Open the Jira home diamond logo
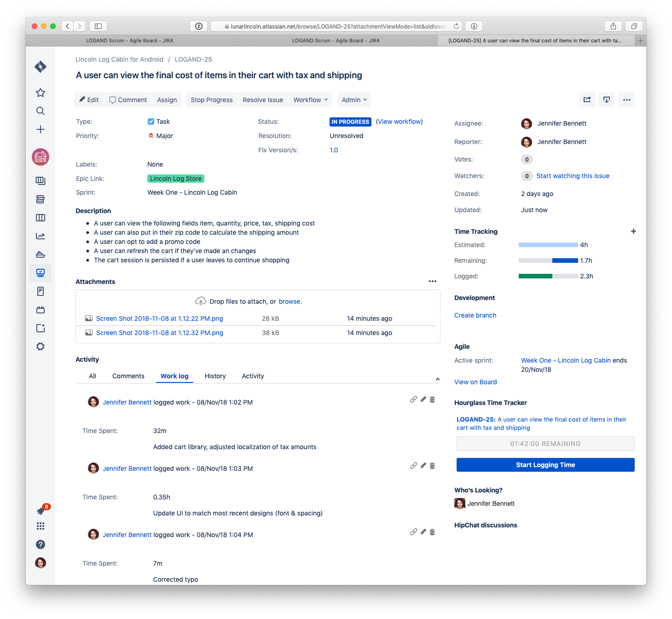This screenshot has height=619, width=672. click(x=41, y=67)
